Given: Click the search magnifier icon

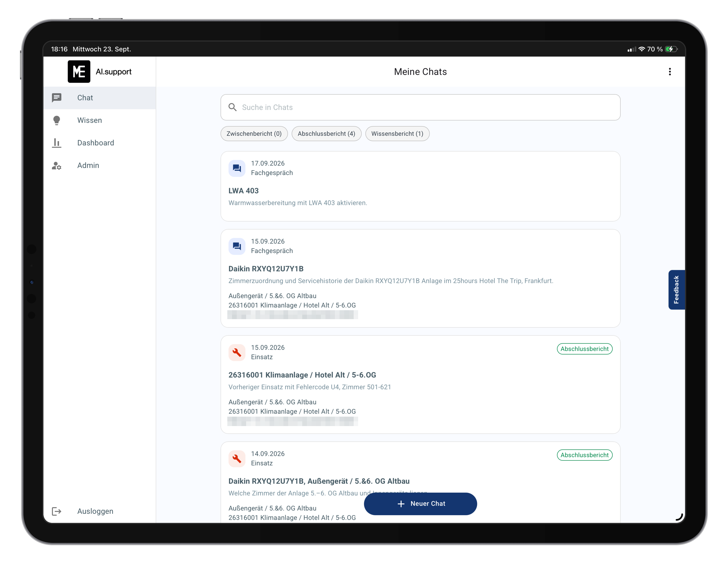Looking at the screenshot, I should tap(232, 107).
